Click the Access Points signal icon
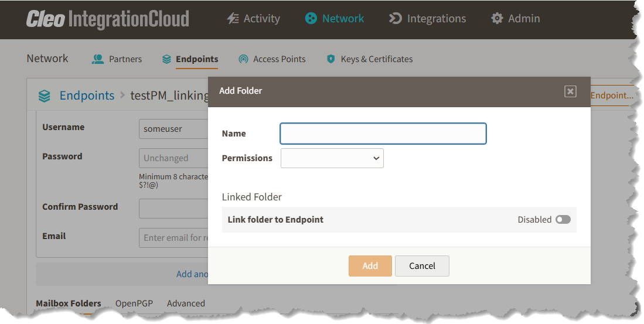 click(243, 59)
